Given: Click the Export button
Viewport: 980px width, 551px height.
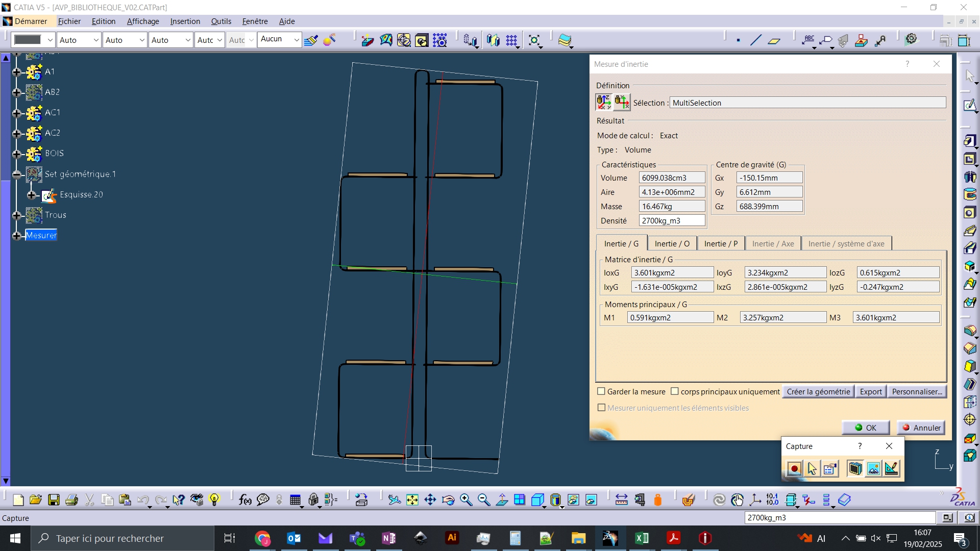Looking at the screenshot, I should tap(871, 392).
